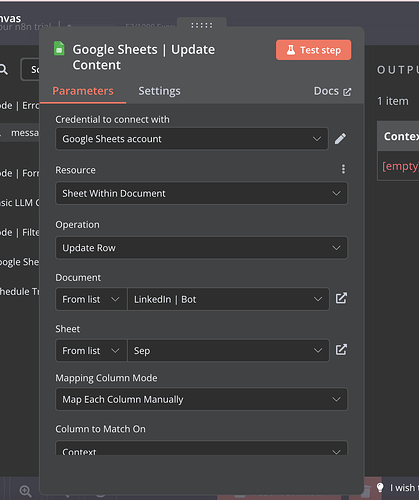The image size is (419, 500).
Task: Change Document mode From list dropdown
Action: pos(91,299)
